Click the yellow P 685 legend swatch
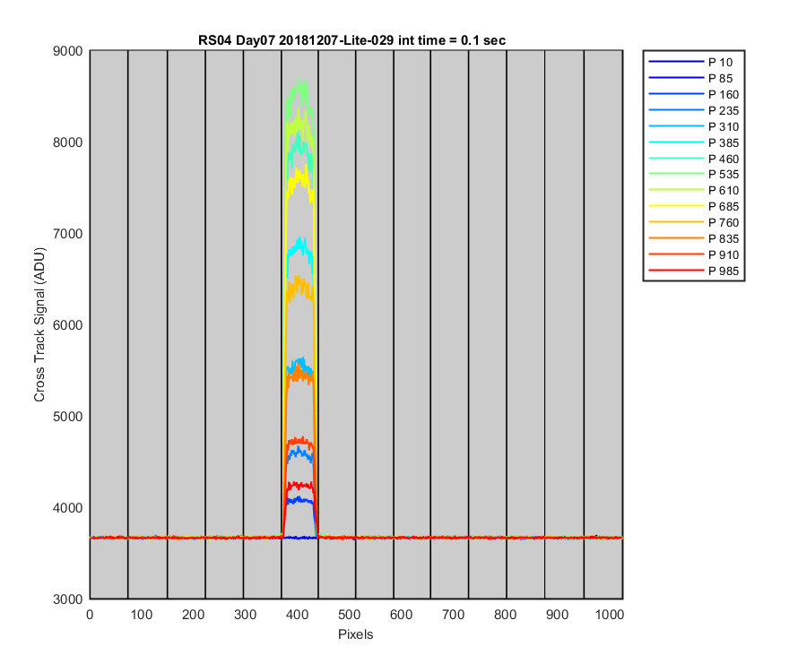The image size is (807, 672). coord(676,206)
